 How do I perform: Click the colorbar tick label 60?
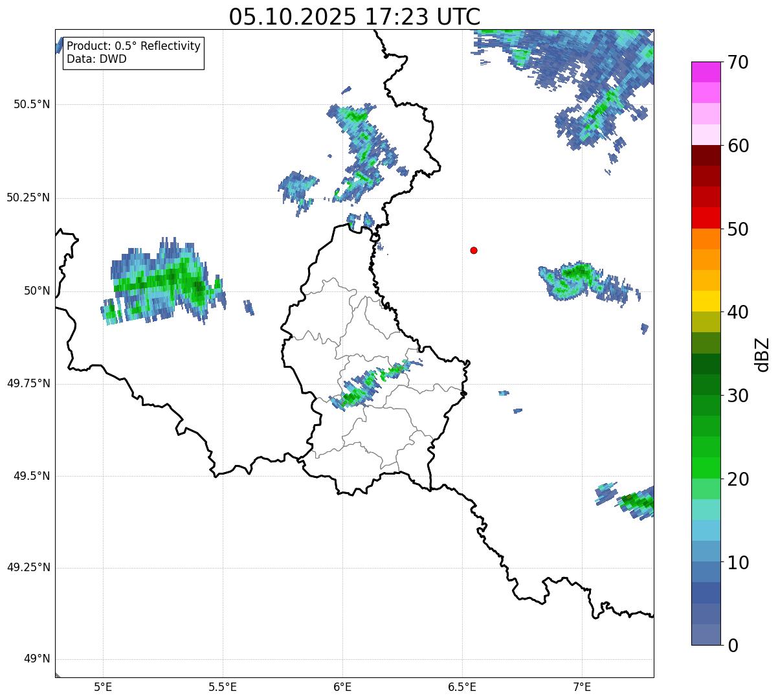click(x=738, y=146)
